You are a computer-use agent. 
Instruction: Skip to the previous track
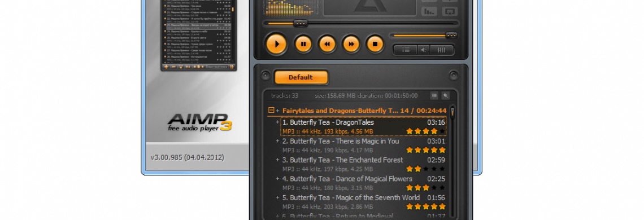327,43
